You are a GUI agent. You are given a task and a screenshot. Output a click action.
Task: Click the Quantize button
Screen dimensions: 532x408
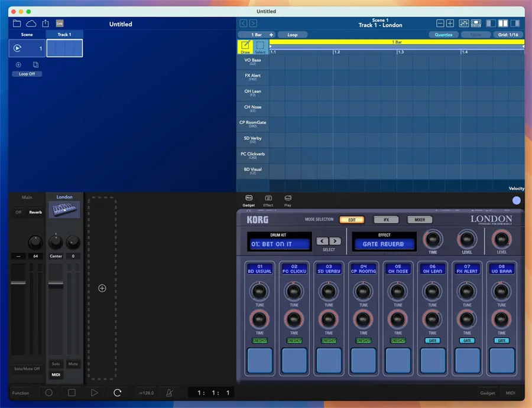click(443, 35)
